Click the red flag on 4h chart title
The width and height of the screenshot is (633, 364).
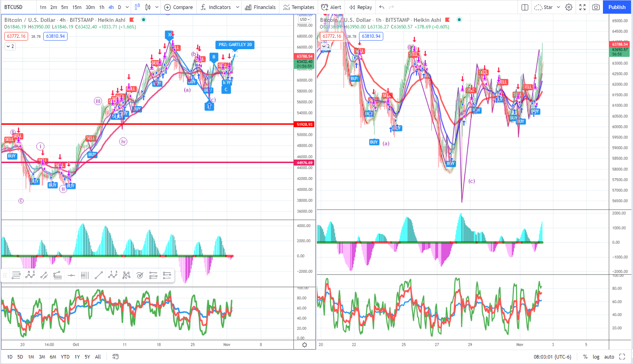click(132, 20)
